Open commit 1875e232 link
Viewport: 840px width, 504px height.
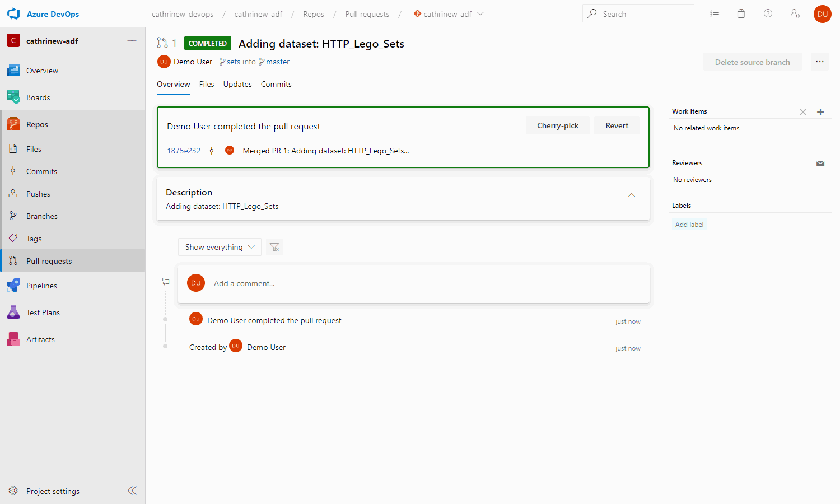point(184,151)
